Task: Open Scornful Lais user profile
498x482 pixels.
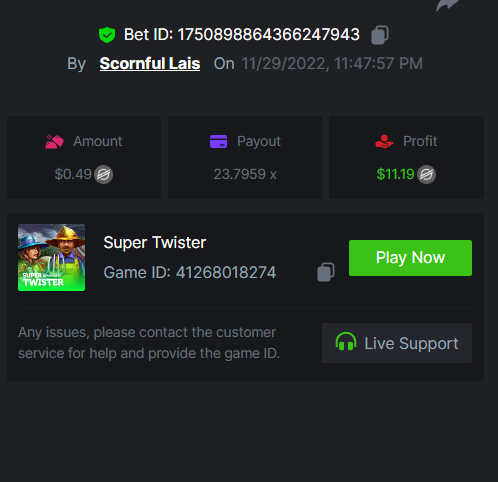Action: (150, 63)
